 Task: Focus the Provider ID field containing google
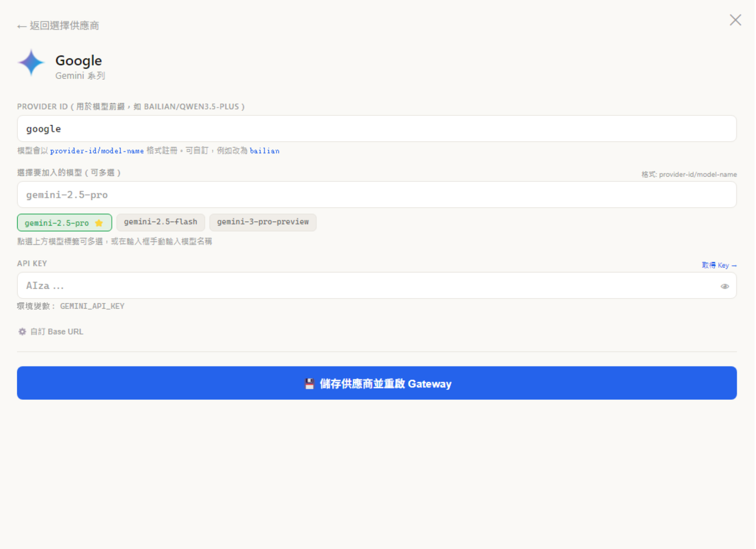(x=377, y=129)
